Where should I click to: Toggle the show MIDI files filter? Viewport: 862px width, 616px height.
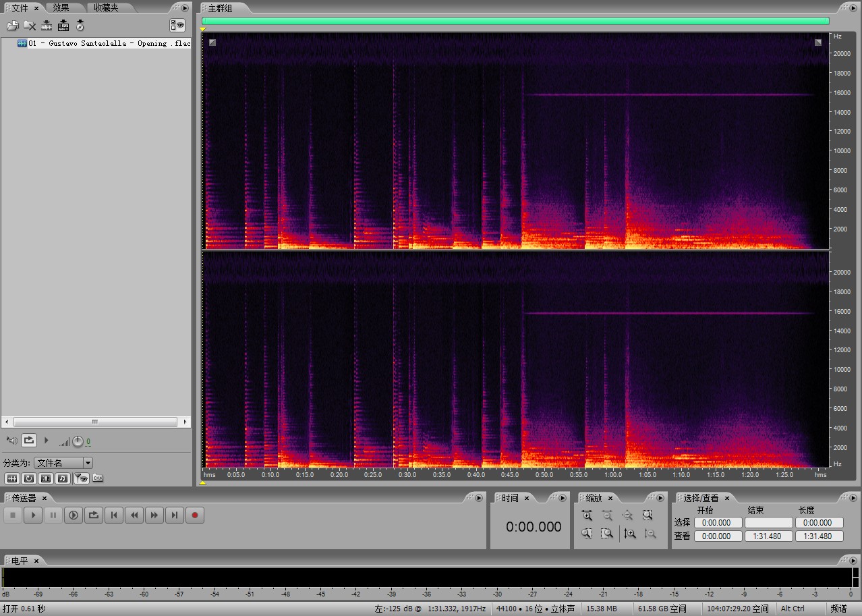pyautogui.click(x=63, y=478)
